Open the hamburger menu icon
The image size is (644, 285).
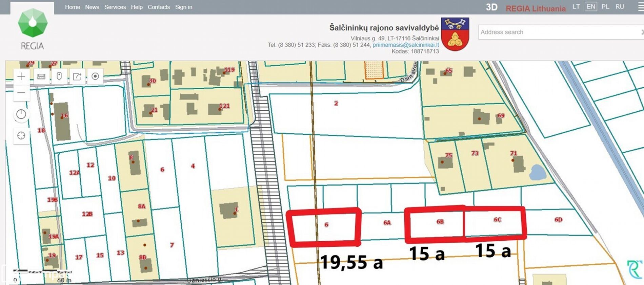pos(641,7)
